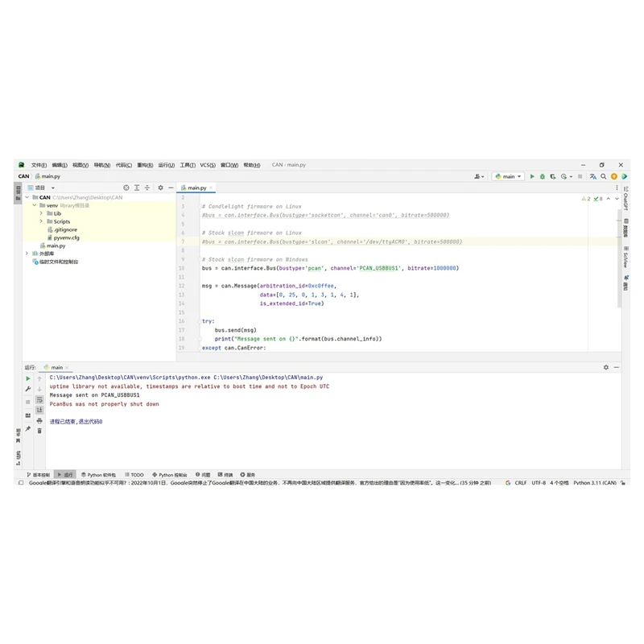The image size is (644, 644).
Task: Open the Python 软件包 tab
Action: point(98,475)
